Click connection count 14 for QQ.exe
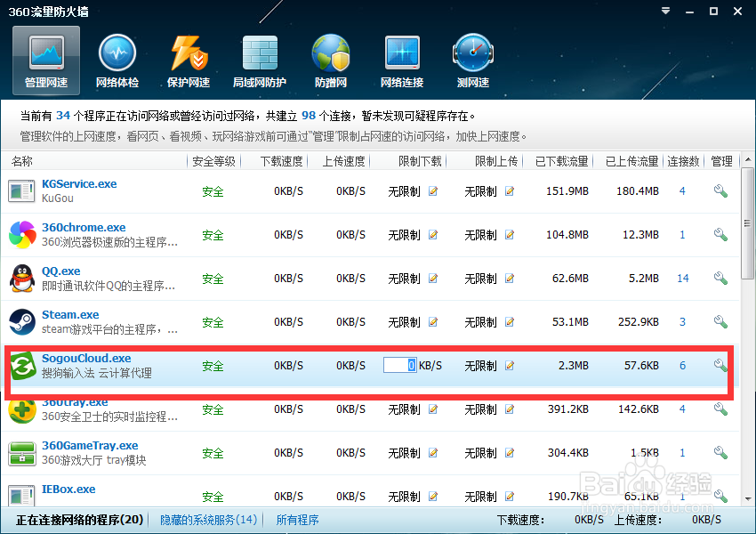This screenshot has width=756, height=534. point(683,279)
